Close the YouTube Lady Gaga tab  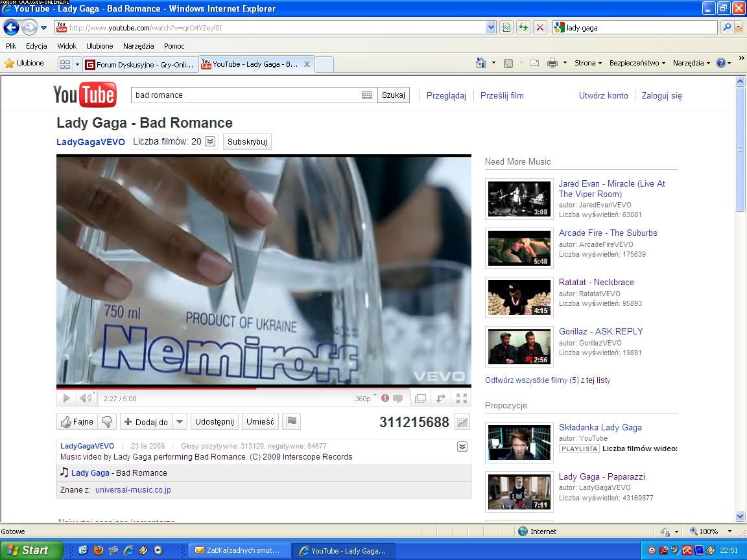click(x=307, y=64)
